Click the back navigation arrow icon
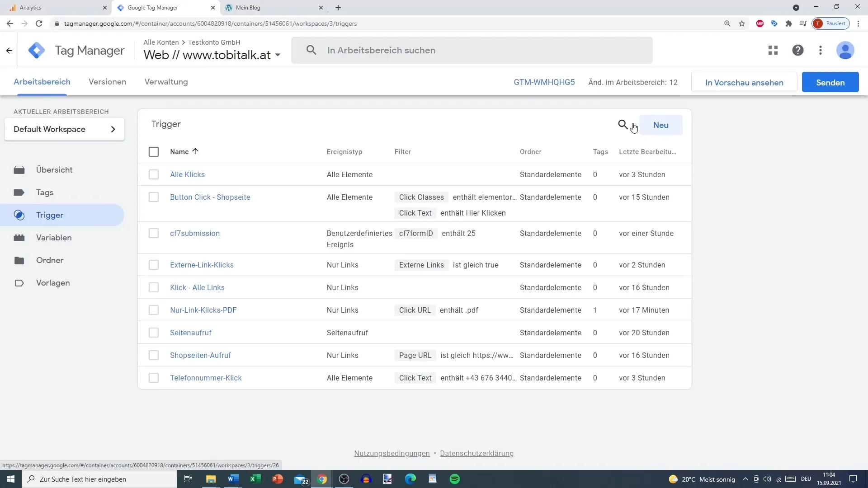868x488 pixels. point(10,24)
